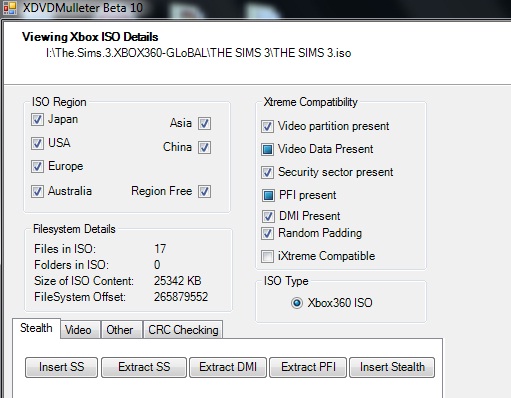Click the Xtreme Compatibility group label
511x398 pixels.
(311, 102)
